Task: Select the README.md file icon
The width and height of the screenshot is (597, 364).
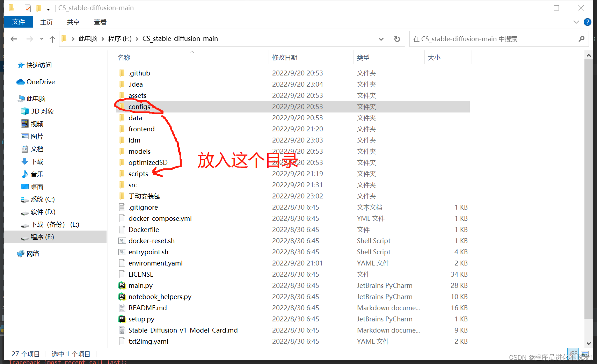Action: click(x=122, y=308)
